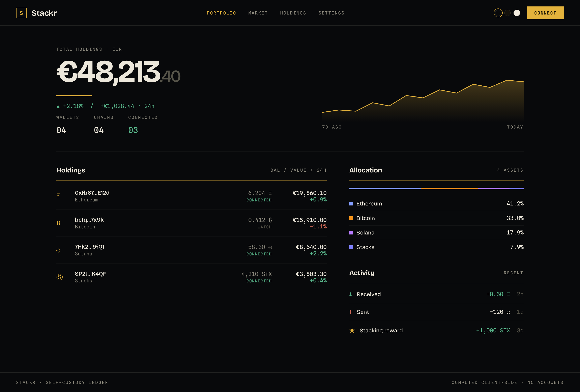Click the €15,910.00 value
The height and width of the screenshot is (392, 580).
pyautogui.click(x=310, y=220)
